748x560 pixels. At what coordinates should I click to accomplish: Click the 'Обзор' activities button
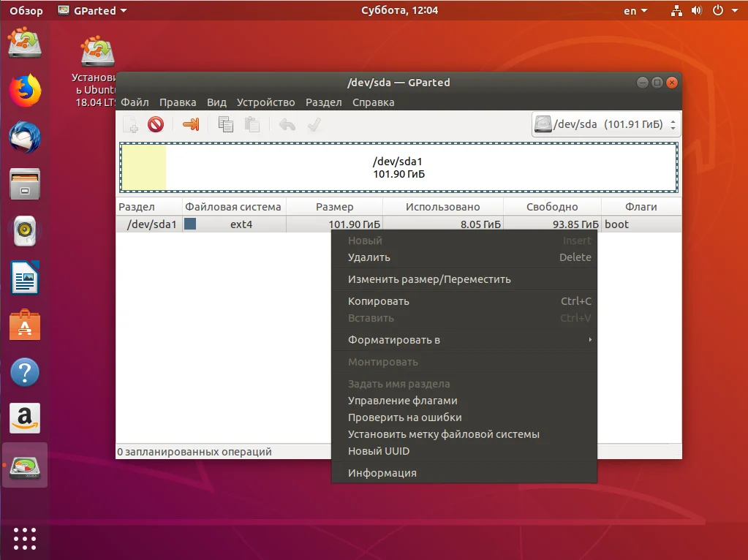pyautogui.click(x=26, y=11)
